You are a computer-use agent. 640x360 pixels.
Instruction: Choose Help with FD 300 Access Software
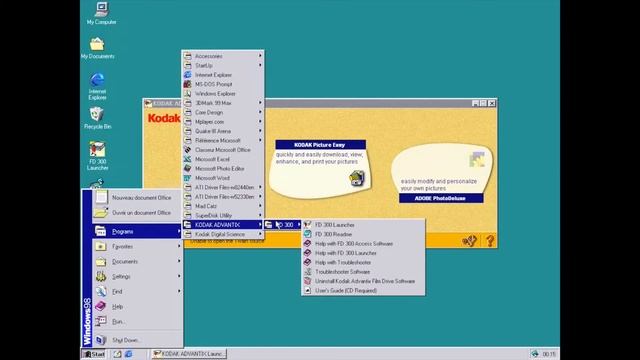click(363, 244)
